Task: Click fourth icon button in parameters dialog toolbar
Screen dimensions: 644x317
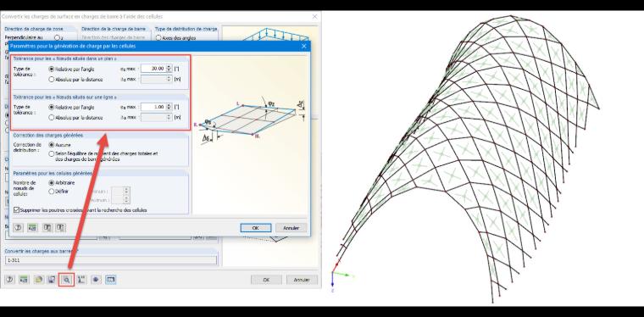Action: (60, 228)
